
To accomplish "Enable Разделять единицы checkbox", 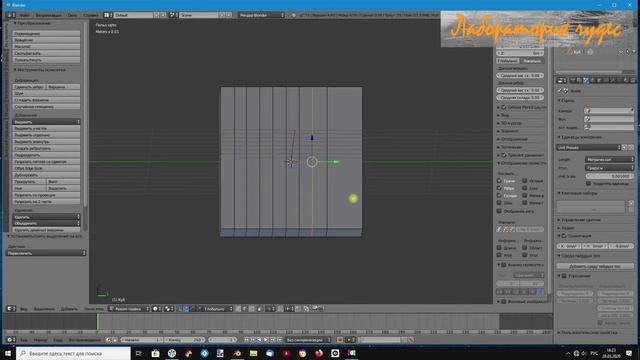I will pyautogui.click(x=589, y=184).
